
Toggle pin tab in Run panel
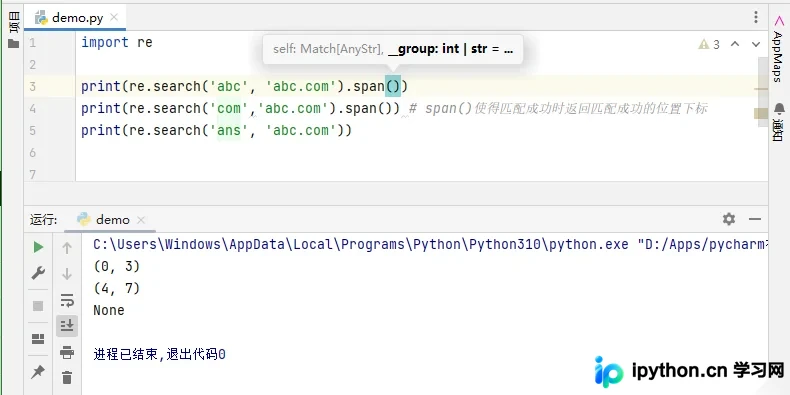pyautogui.click(x=38, y=372)
